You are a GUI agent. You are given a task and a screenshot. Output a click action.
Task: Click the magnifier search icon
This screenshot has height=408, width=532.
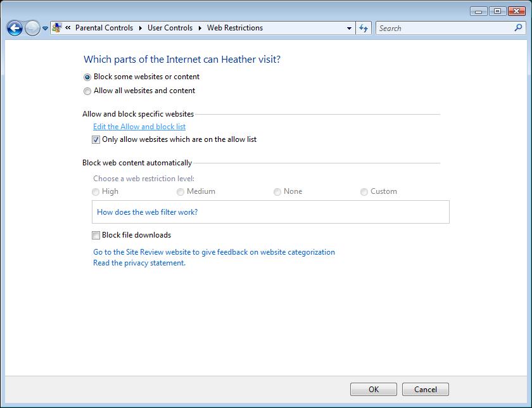coord(518,28)
